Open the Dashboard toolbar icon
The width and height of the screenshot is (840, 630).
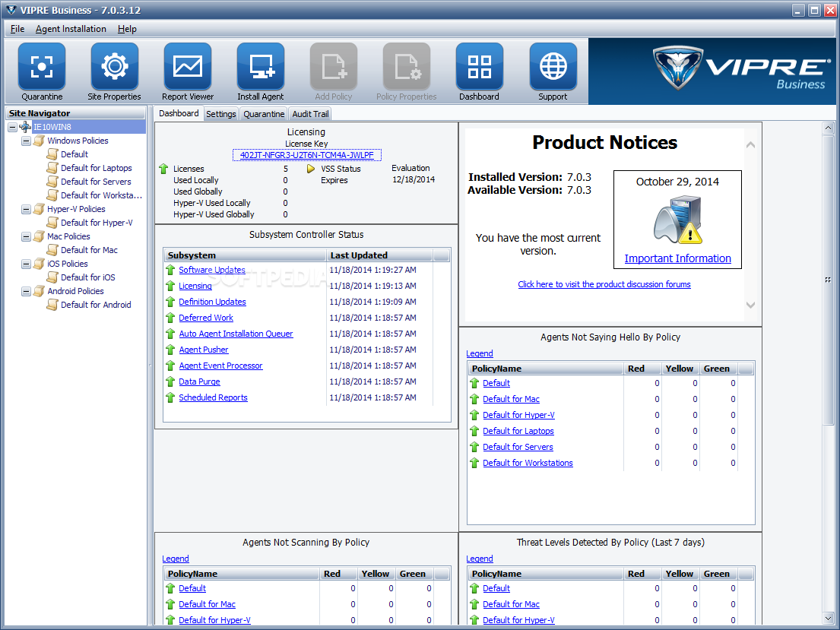pos(480,67)
